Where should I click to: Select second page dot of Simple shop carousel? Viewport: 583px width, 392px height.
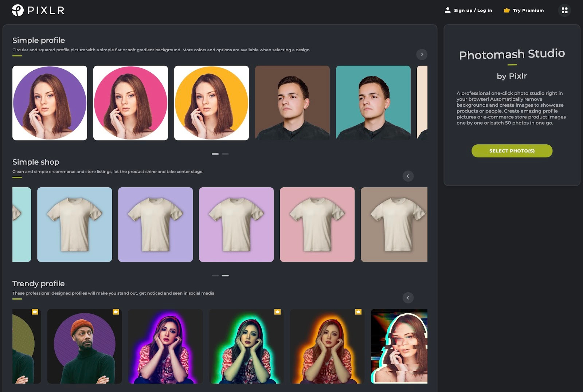pyautogui.click(x=225, y=276)
